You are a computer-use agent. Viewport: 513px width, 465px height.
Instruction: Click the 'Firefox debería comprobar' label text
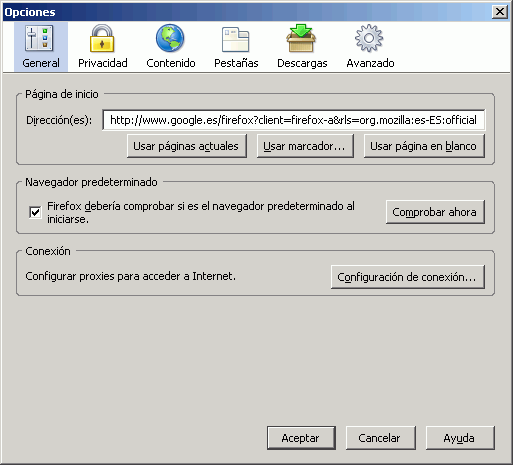point(201,212)
